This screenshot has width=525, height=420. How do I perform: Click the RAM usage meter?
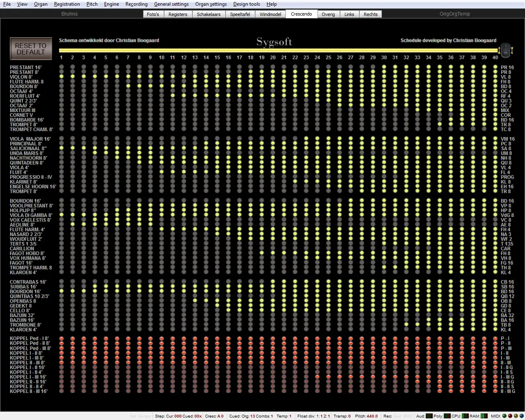click(x=484, y=416)
